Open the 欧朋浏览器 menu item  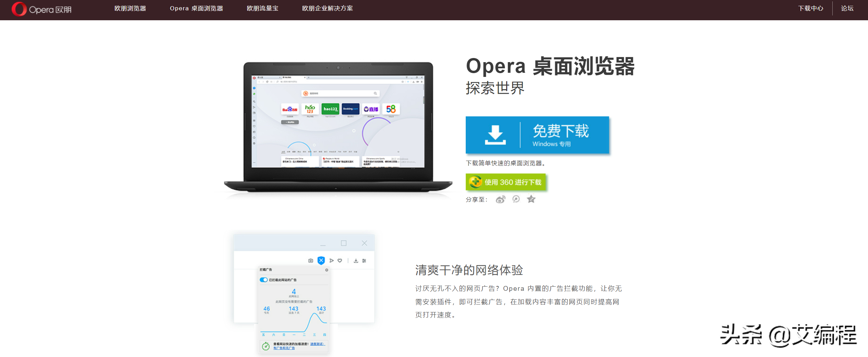click(x=130, y=8)
